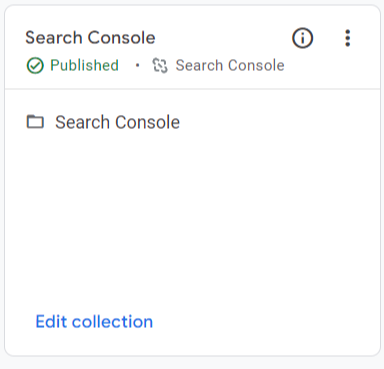Click the gray Search Console template label
This screenshot has width=384, height=369.
click(230, 65)
